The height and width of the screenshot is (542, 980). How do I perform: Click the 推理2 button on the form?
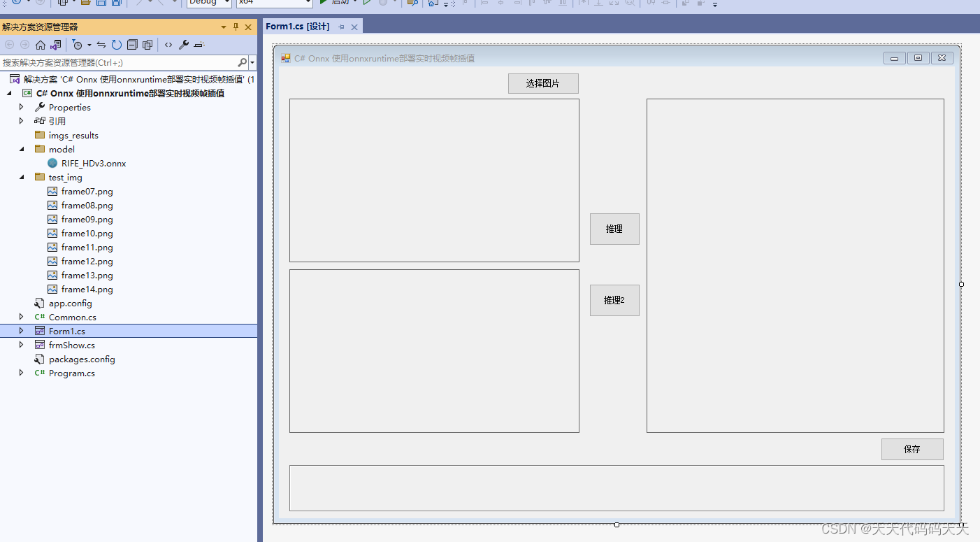[614, 300]
